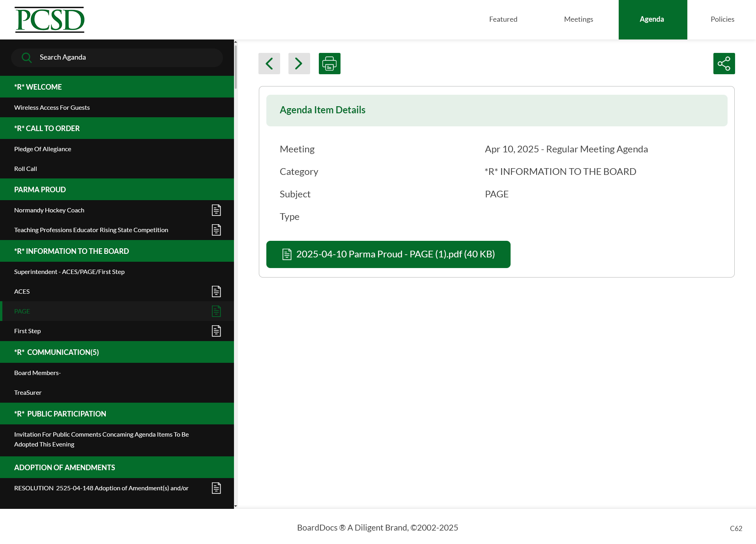The width and height of the screenshot is (756, 544).
Task: Switch to the Meetings tab
Action: pos(578,19)
